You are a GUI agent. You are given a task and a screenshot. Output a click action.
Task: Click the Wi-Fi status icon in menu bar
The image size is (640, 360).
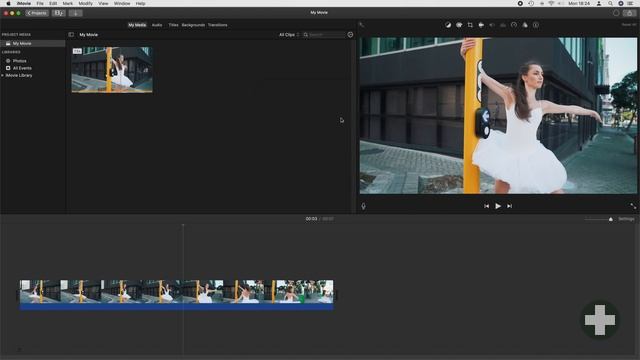tap(551, 3)
